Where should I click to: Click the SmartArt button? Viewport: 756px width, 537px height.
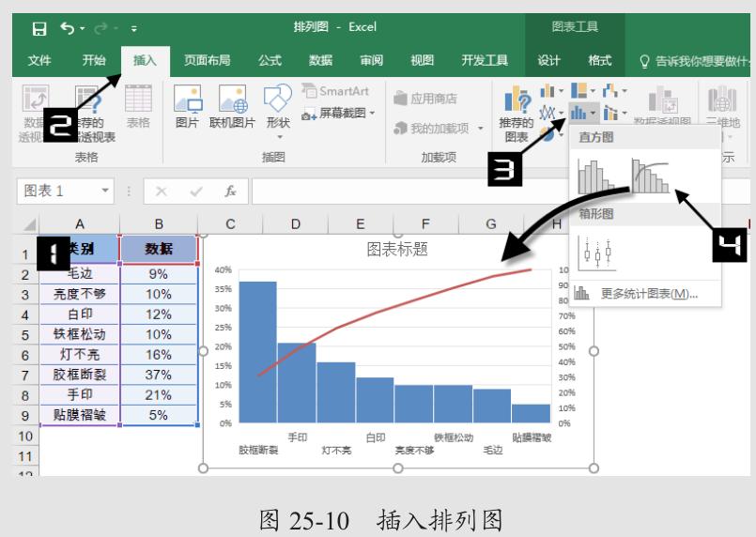335,91
